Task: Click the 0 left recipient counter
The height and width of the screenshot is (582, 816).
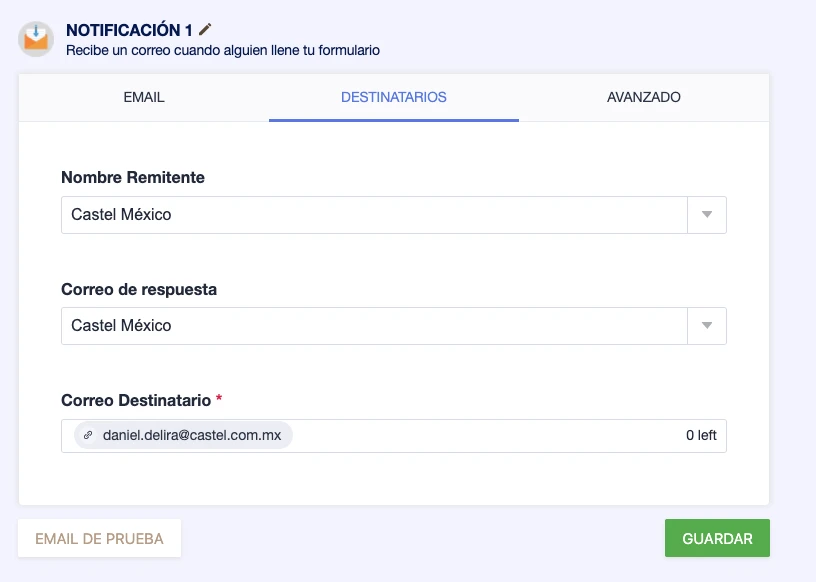Action: click(x=699, y=434)
